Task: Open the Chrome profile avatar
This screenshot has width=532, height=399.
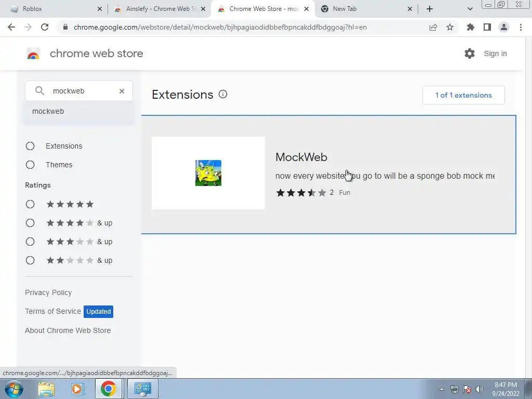Action: pos(504,27)
